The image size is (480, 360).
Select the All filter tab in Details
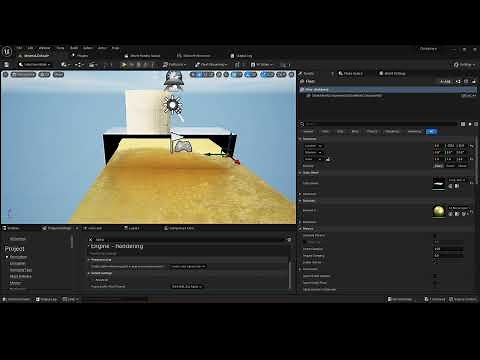[x=431, y=132]
